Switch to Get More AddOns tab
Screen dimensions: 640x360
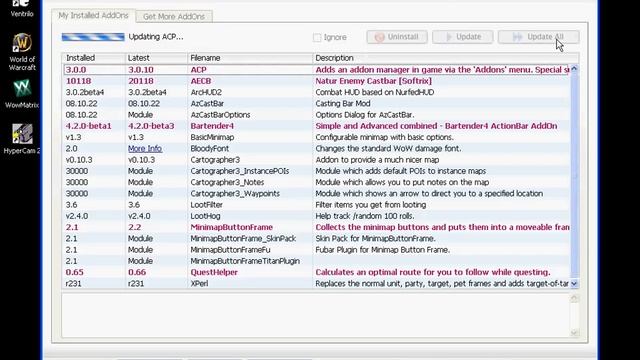coord(174,17)
